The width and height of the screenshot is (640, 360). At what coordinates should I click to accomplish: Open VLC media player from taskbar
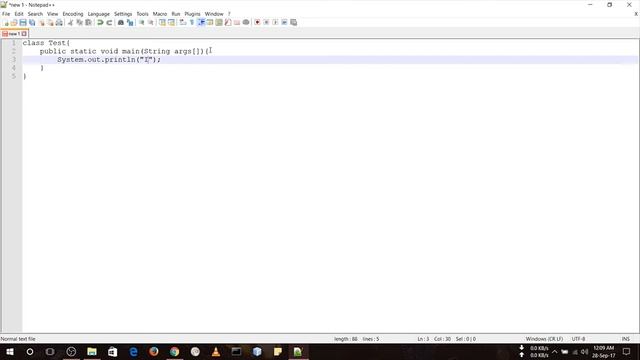click(216, 351)
